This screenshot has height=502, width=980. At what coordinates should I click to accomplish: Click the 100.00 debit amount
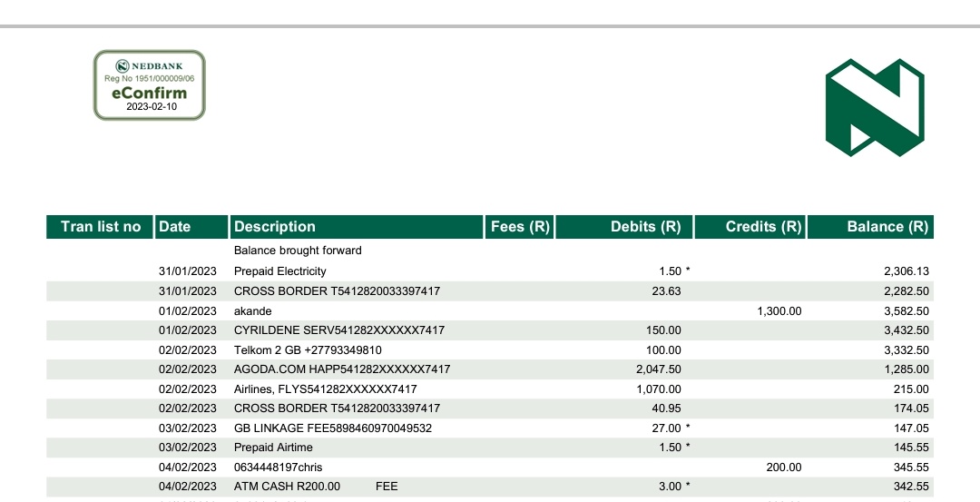click(x=663, y=350)
